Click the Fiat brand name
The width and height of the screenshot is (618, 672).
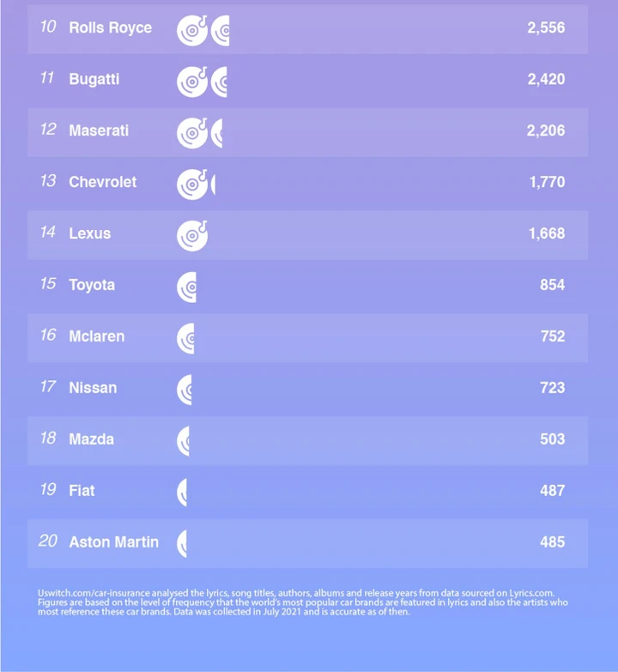coord(82,490)
